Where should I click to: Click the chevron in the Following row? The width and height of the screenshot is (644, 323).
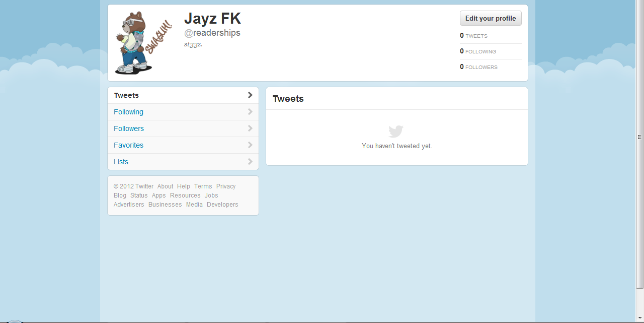pos(250,112)
